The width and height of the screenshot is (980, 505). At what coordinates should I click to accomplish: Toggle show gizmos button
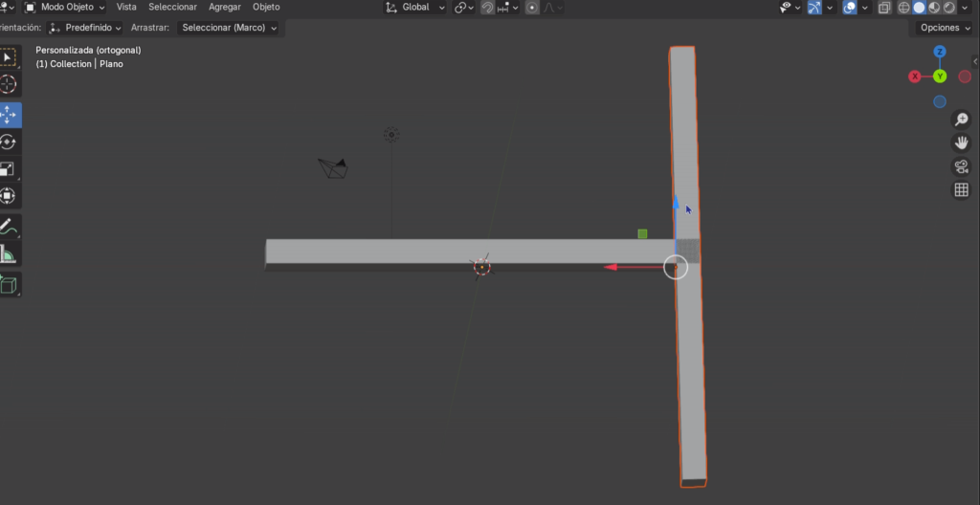[x=814, y=8]
